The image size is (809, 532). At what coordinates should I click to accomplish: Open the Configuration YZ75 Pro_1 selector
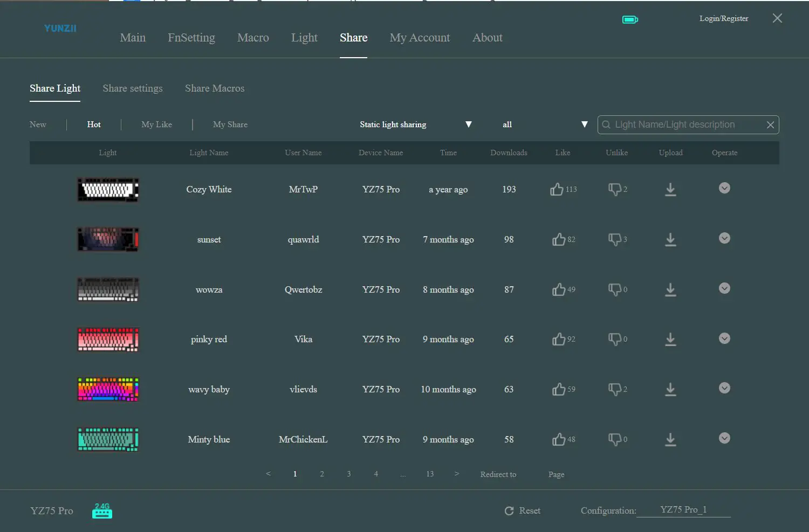click(x=683, y=510)
